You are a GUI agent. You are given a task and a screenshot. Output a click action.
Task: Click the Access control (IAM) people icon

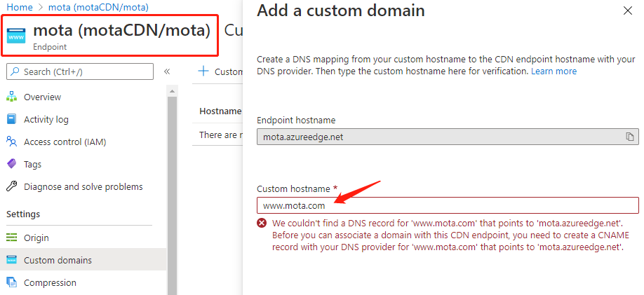pyautogui.click(x=12, y=142)
